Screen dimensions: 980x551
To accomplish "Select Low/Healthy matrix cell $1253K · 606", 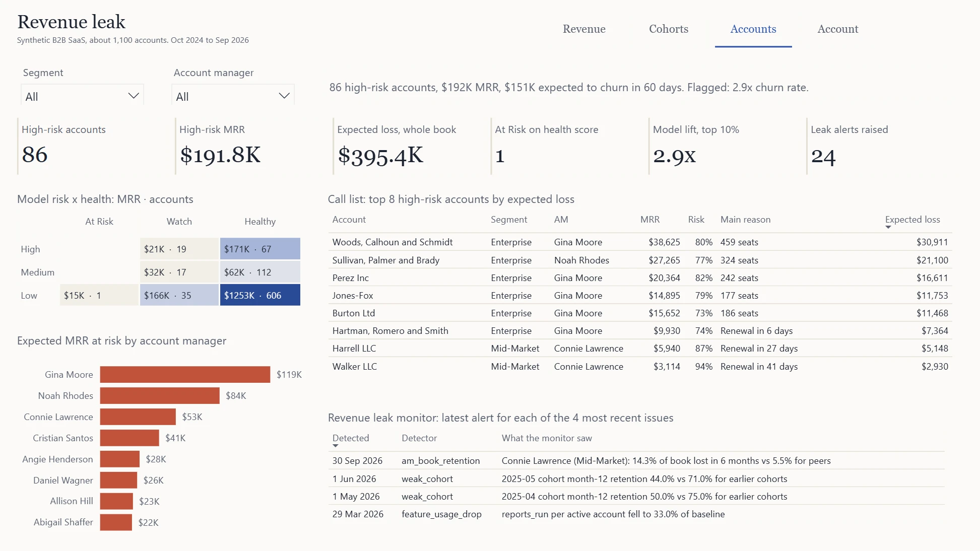I will click(260, 295).
